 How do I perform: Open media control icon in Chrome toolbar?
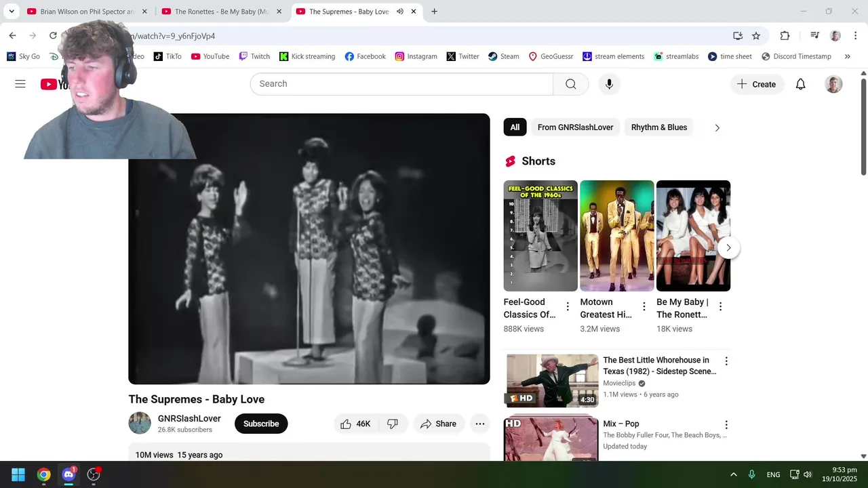coord(814,36)
